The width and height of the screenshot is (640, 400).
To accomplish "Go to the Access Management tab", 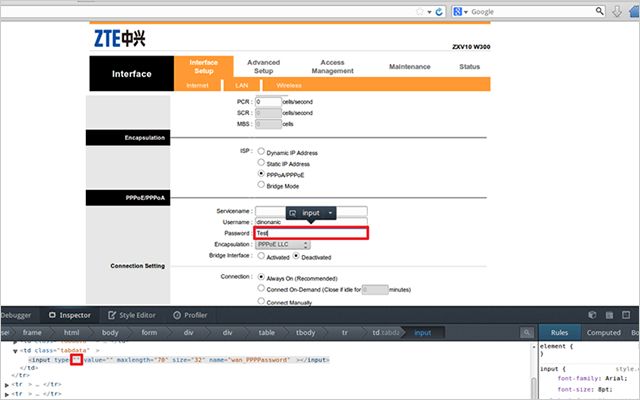I will pyautogui.click(x=333, y=67).
